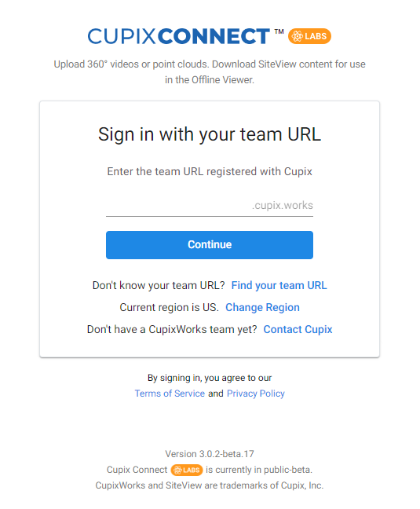Open the Contact Cupix link

click(298, 329)
